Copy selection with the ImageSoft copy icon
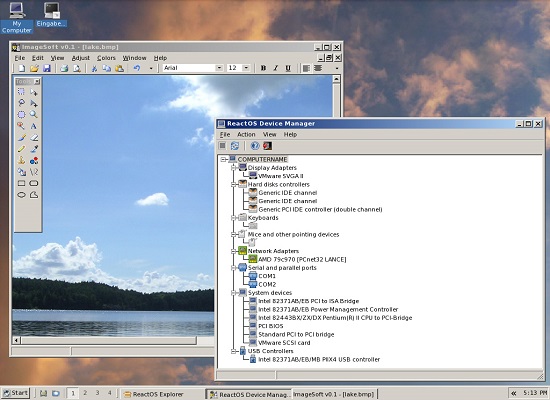The height and width of the screenshot is (400, 550). click(x=107, y=68)
